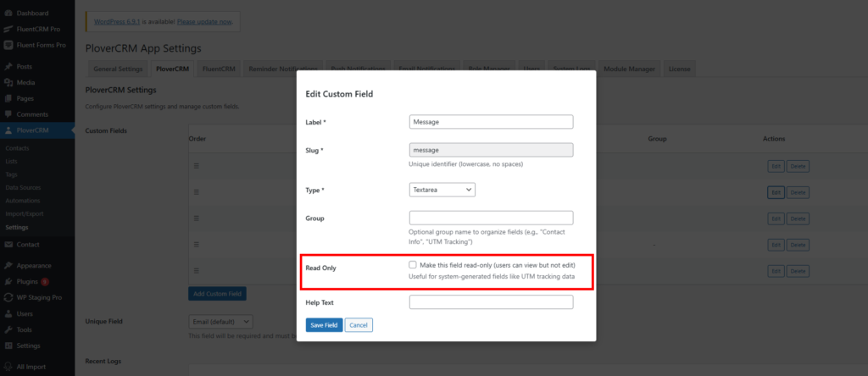The width and height of the screenshot is (868, 376).
Task: Open Posts via its pin icon
Action: [8, 67]
